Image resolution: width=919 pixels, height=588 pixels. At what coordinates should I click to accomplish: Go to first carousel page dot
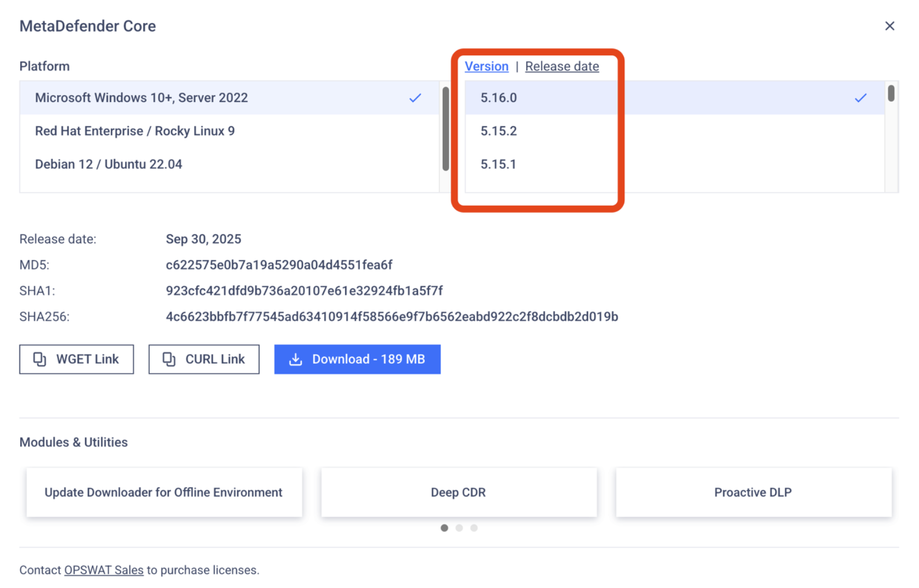(444, 528)
